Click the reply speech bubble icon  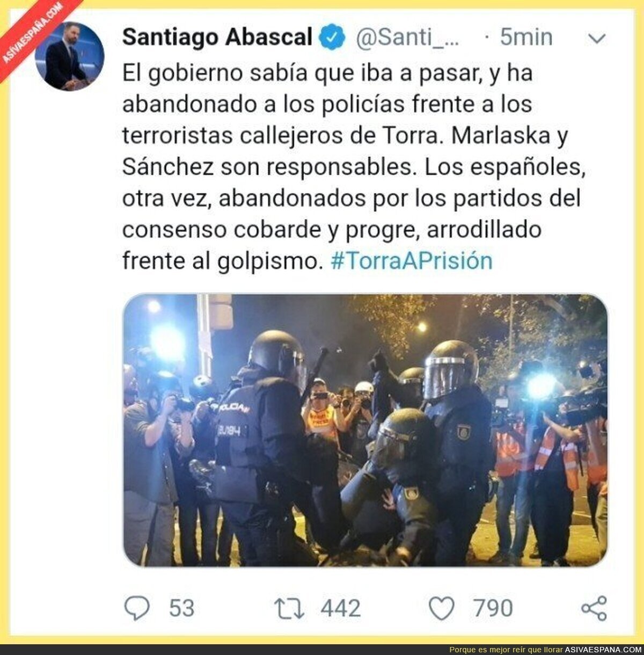click(137, 608)
